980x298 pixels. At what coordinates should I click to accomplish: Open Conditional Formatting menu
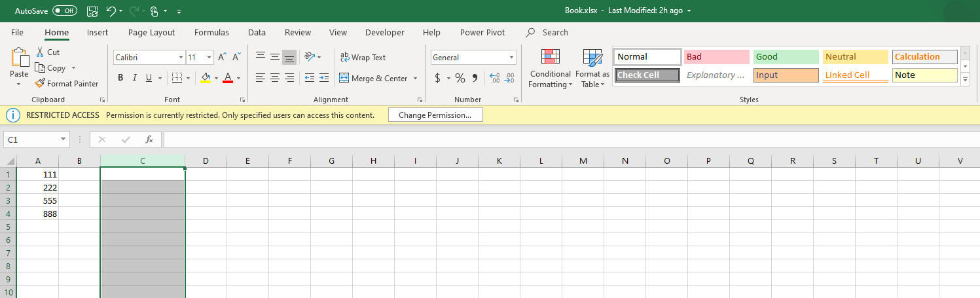(550, 68)
